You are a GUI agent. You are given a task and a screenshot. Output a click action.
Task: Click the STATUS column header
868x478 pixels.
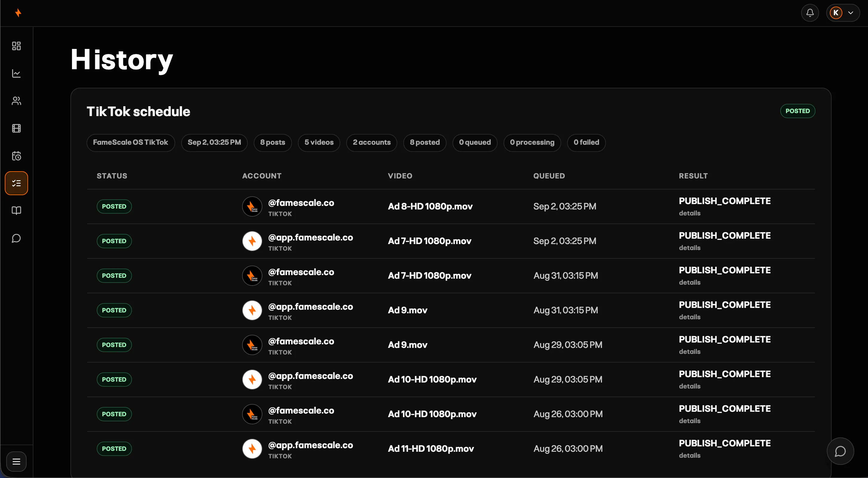[112, 176]
